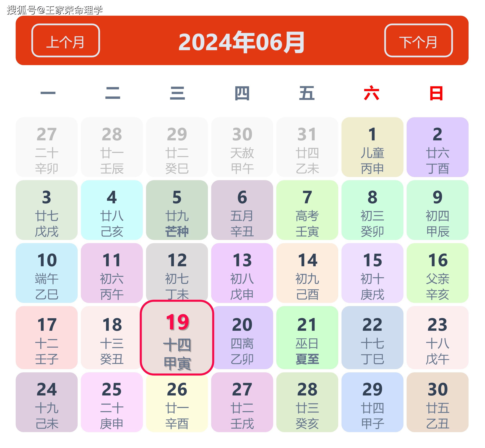Select June 27 廿二 壬戌 date
Screen dimensions: 485x448
click(242, 403)
